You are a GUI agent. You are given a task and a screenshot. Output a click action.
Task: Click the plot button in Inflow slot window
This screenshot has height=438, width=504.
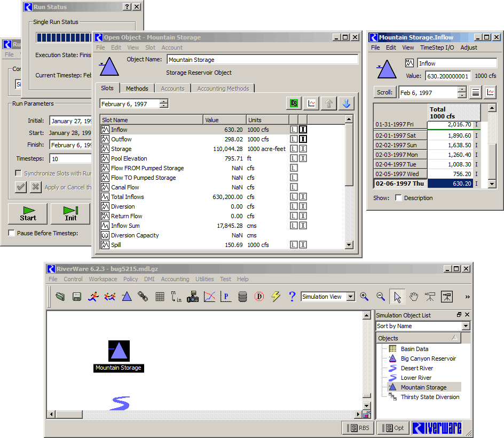tap(490, 92)
